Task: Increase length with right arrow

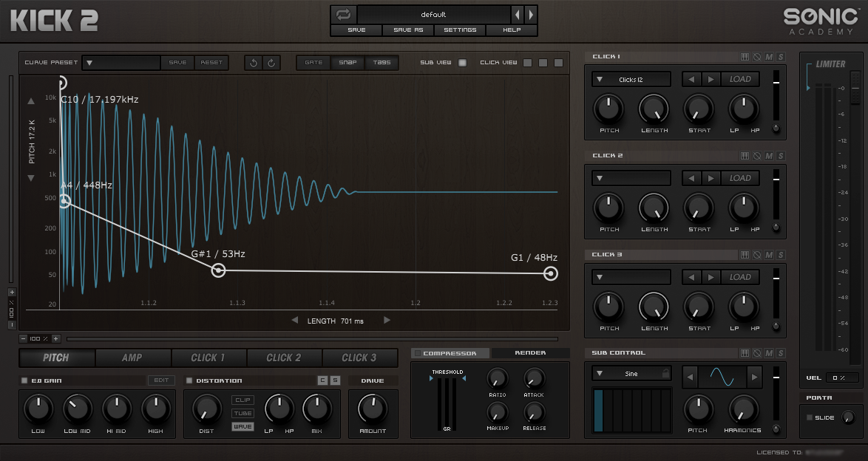Action: tap(387, 320)
